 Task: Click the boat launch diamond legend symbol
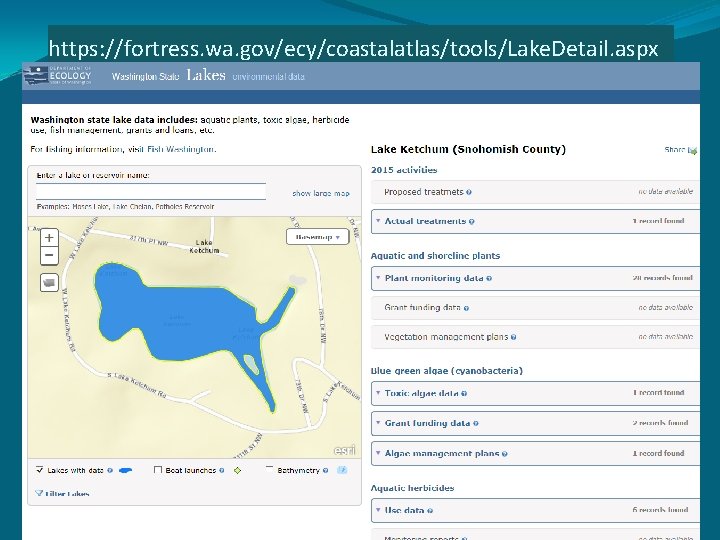[x=237, y=470]
